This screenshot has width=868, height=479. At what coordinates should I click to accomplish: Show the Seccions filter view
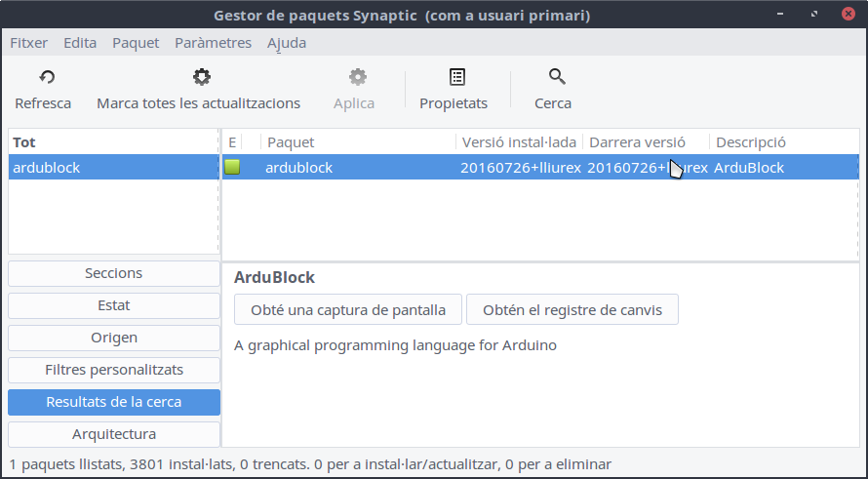(114, 273)
